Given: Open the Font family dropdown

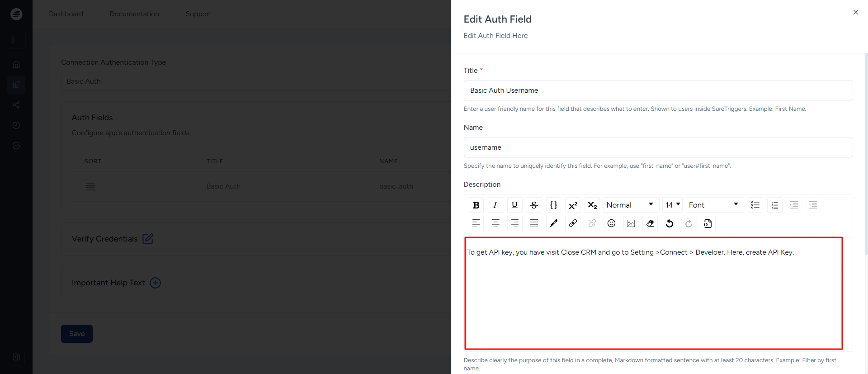Looking at the screenshot, I should click(714, 205).
